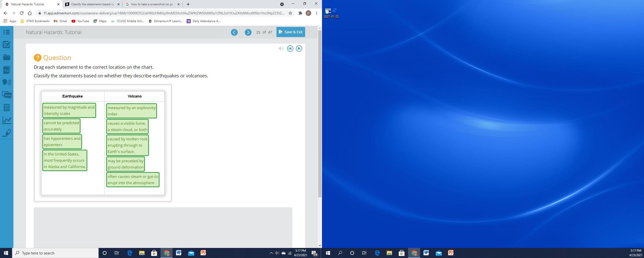Image resolution: width=644 pixels, height=258 pixels.
Task: Restart audio with skip-back button
Action: click(290, 49)
